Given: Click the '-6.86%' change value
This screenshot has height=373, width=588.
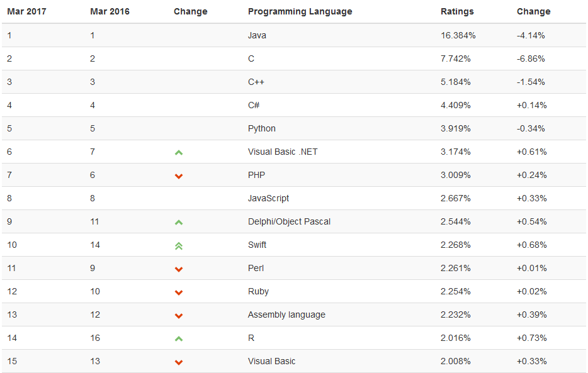Looking at the screenshot, I should tap(531, 58).
